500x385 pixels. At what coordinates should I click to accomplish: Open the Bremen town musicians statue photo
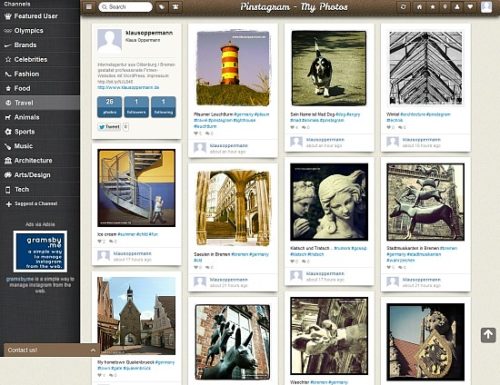tap(426, 202)
